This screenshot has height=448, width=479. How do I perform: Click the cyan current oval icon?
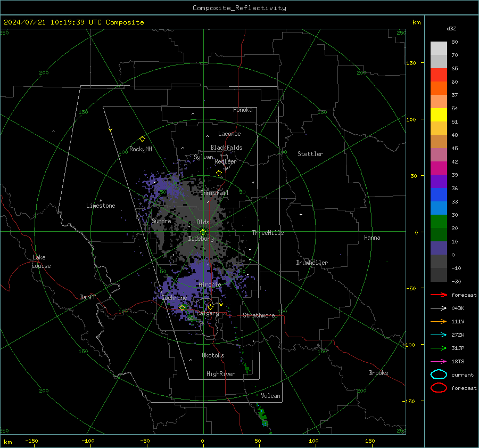(439, 374)
